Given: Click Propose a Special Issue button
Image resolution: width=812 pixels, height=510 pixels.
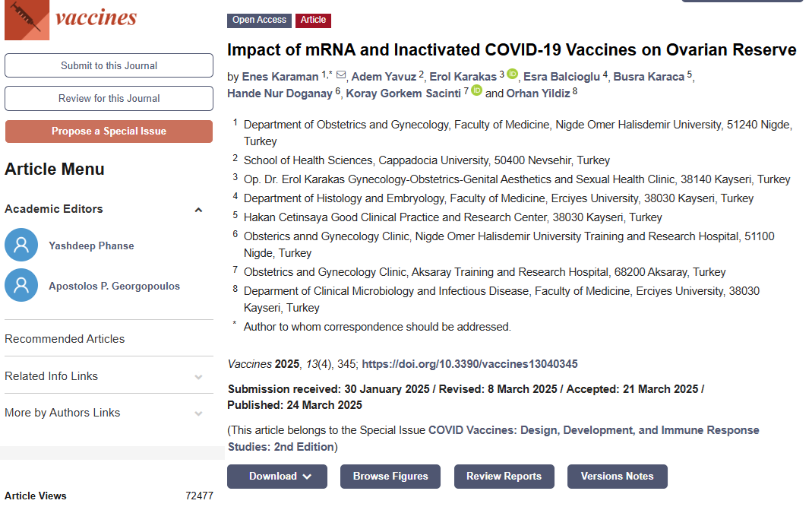Looking at the screenshot, I should [x=109, y=131].
